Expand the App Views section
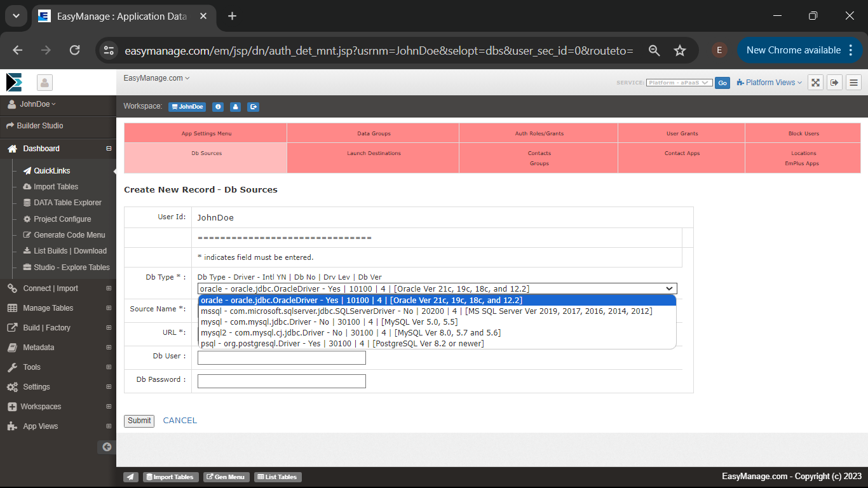Image resolution: width=868 pixels, height=488 pixels. point(109,426)
